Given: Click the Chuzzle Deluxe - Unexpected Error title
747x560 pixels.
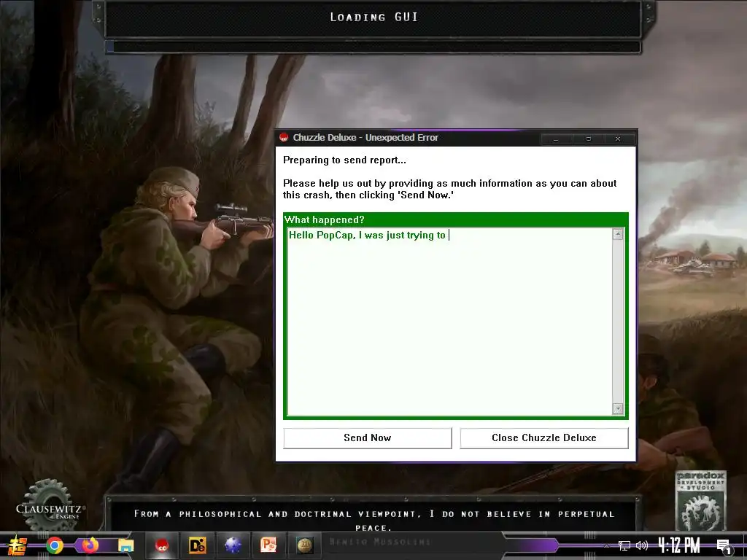Looking at the screenshot, I should pos(365,138).
